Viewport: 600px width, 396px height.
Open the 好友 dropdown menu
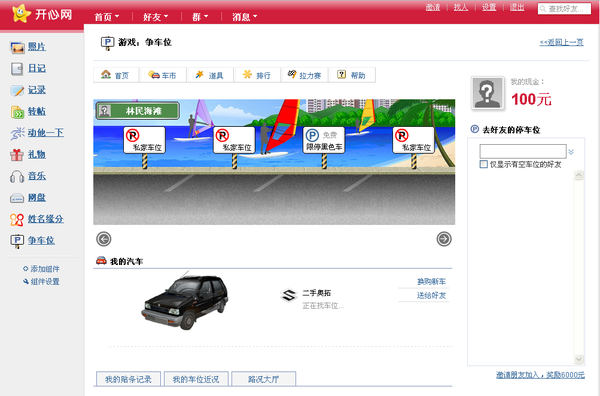pos(155,17)
